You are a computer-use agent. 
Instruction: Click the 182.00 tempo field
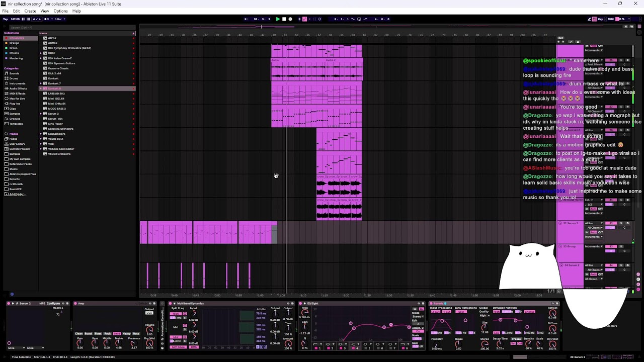coord(15,19)
